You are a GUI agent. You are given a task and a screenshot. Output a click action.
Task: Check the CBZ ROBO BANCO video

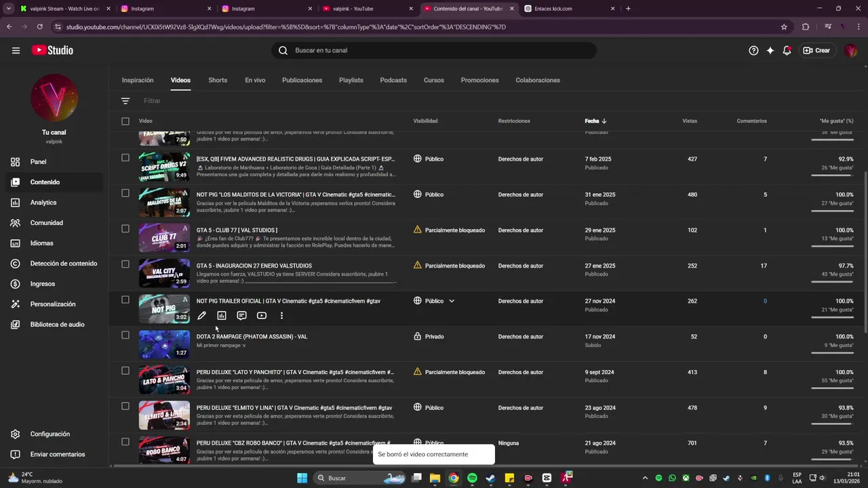click(x=125, y=442)
